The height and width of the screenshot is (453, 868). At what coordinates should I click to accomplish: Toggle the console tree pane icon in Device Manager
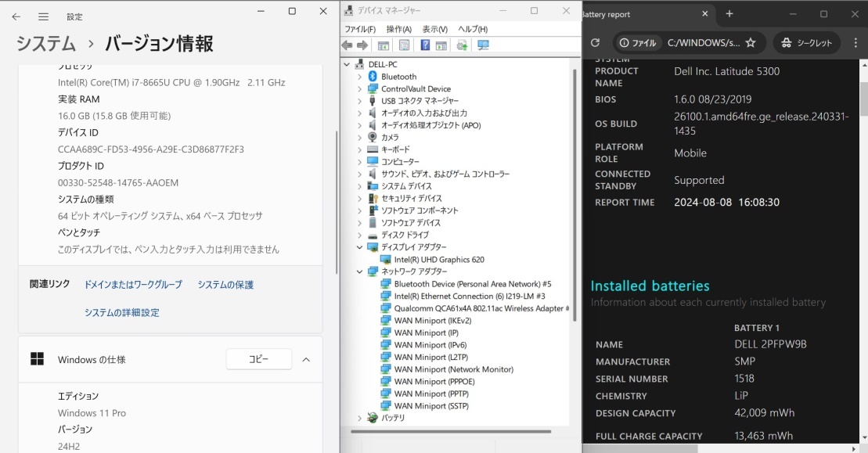(383, 45)
